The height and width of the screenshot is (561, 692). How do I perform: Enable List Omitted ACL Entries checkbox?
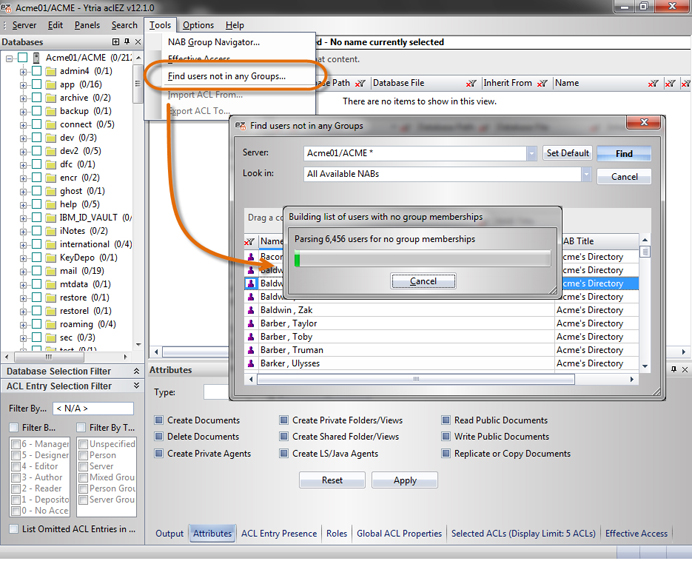pos(14,529)
